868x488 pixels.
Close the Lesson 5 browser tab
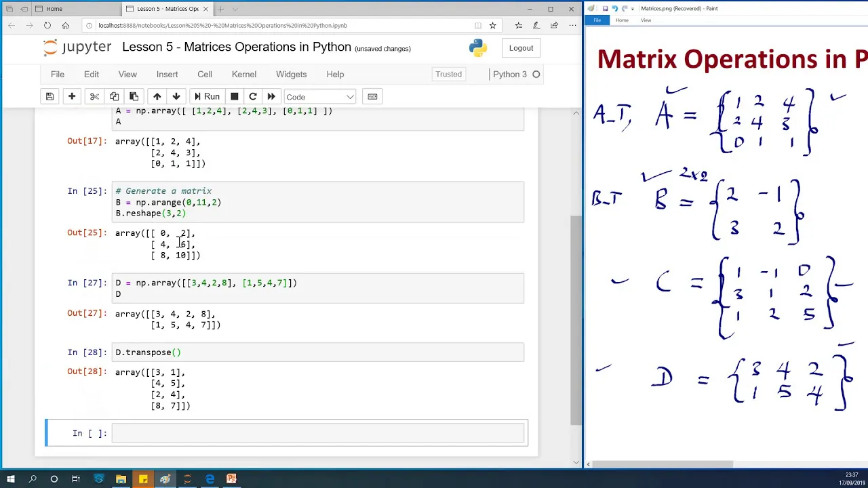click(205, 9)
